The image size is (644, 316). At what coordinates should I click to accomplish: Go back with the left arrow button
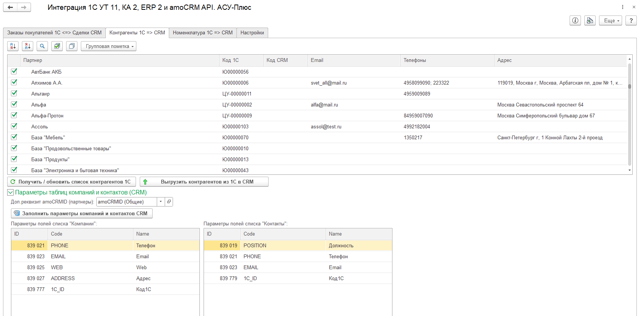10,7
